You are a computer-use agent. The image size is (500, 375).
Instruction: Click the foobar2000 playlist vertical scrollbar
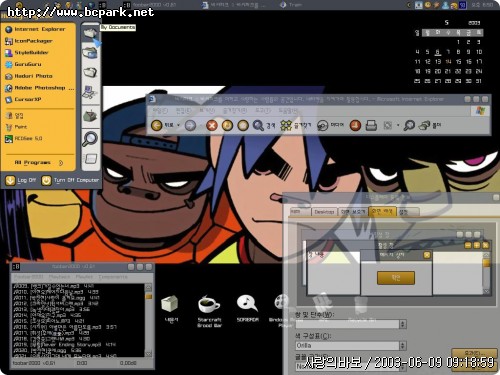click(x=148, y=320)
